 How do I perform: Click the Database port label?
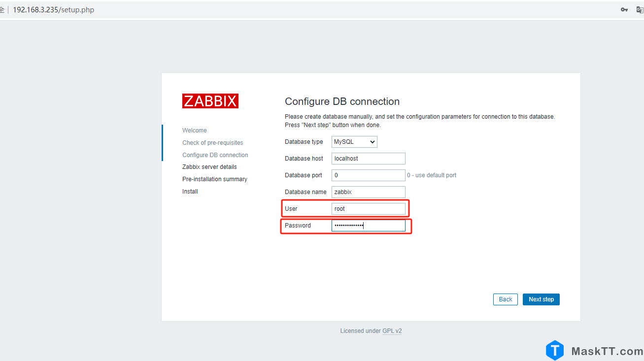pos(304,175)
